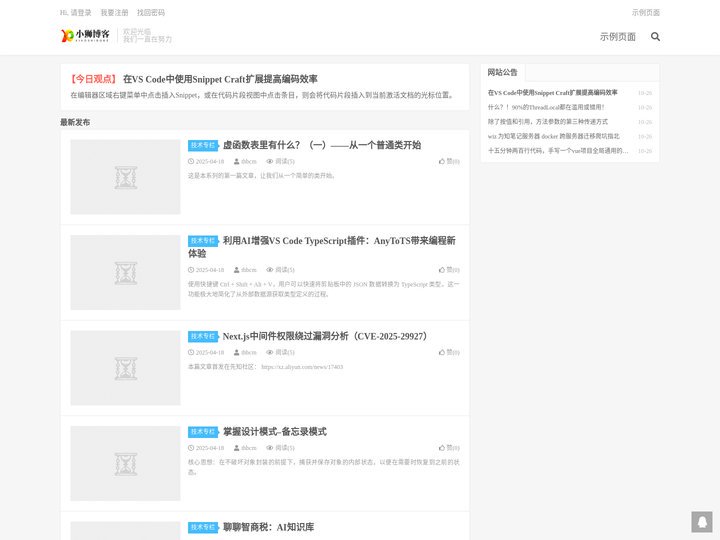Open article 虚函数表里有什么？（一）——从一个普通类开始
The image size is (720, 540).
pos(322,145)
